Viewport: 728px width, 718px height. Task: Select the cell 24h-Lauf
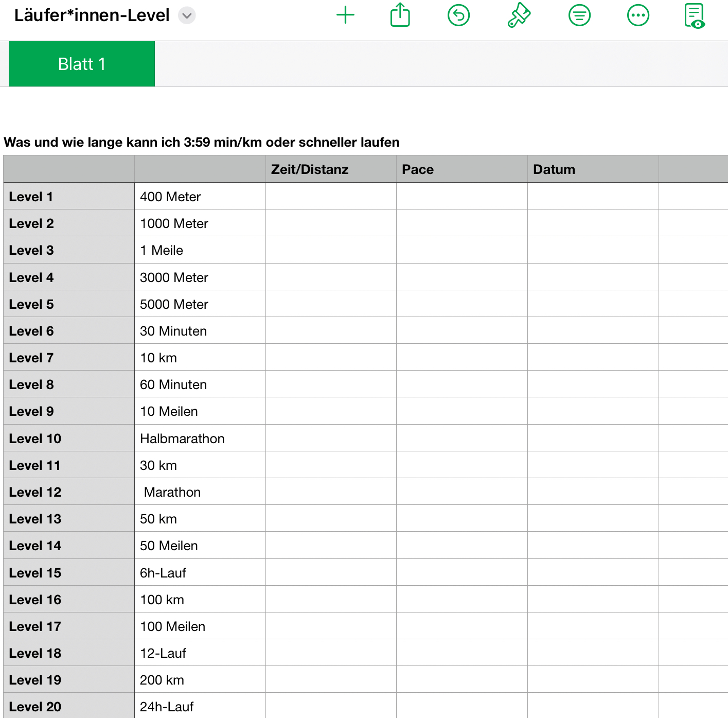pos(200,706)
